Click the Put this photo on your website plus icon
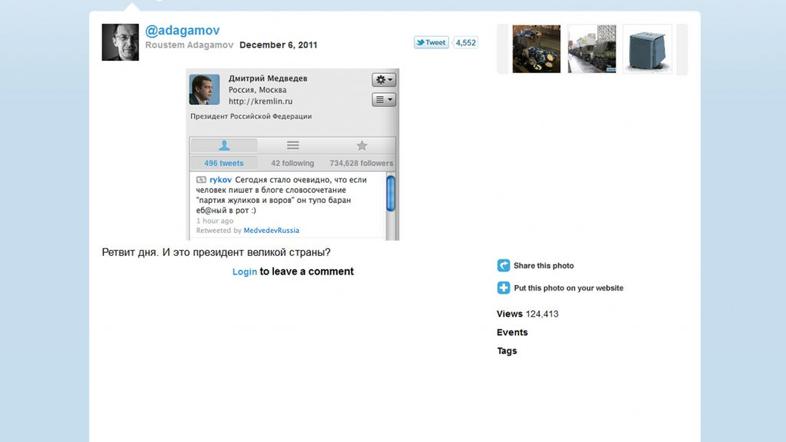Viewport: 786px width, 442px height. (x=504, y=288)
